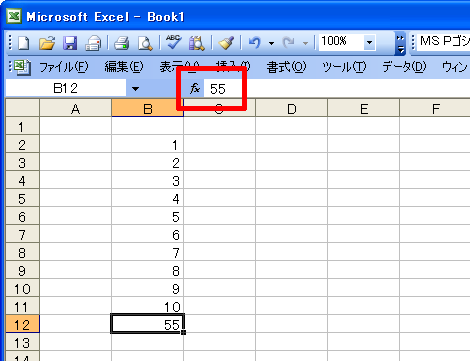Open the ファイル(F) menu

tap(64, 67)
